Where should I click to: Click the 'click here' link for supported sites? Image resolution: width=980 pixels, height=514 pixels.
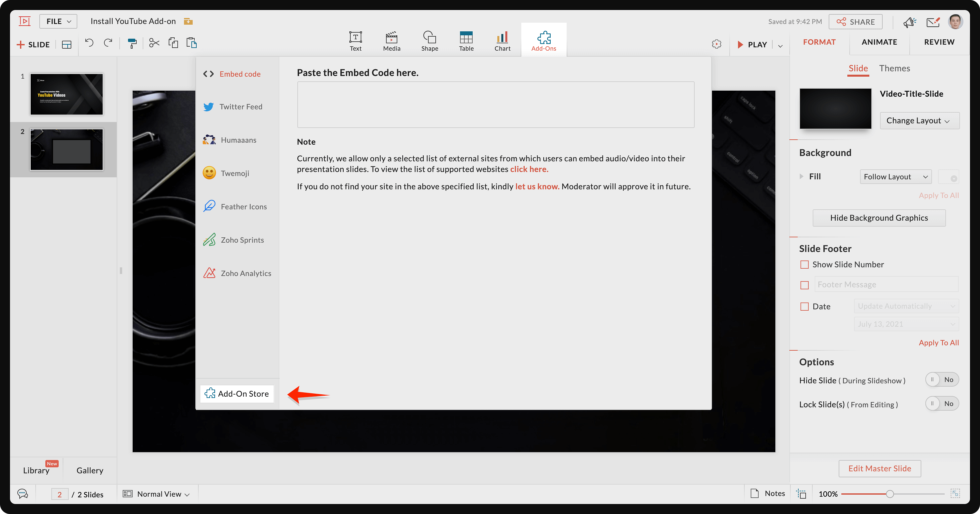click(528, 169)
